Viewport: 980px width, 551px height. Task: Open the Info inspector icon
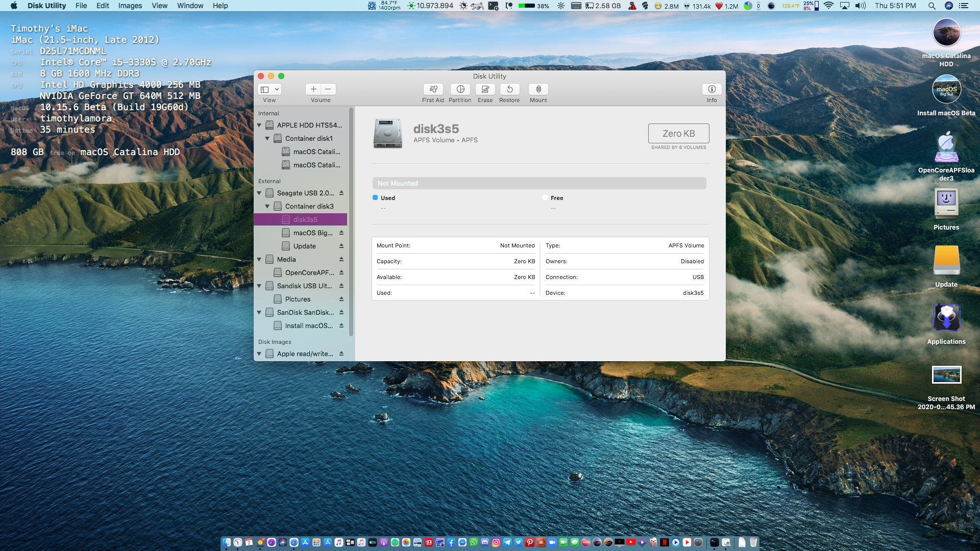coord(712,89)
